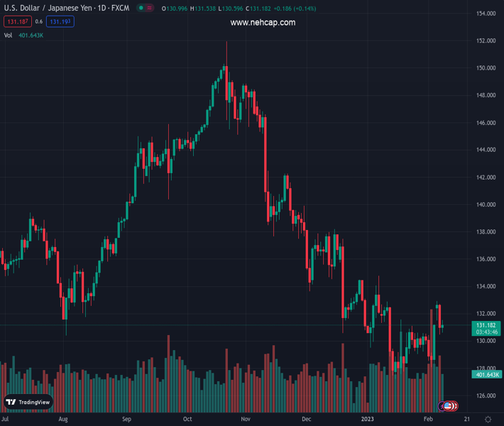
Task: Click the red sell price 131.187 box
Action: coord(17,22)
